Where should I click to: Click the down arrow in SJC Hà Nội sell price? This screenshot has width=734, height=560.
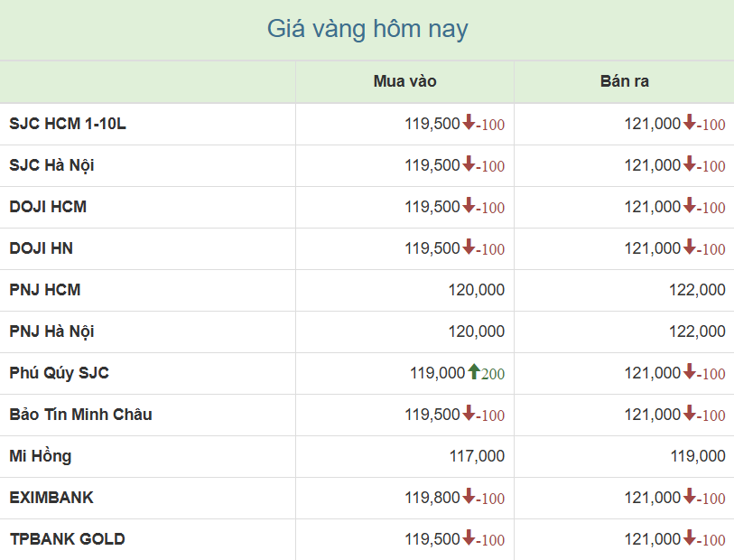pyautogui.click(x=689, y=164)
